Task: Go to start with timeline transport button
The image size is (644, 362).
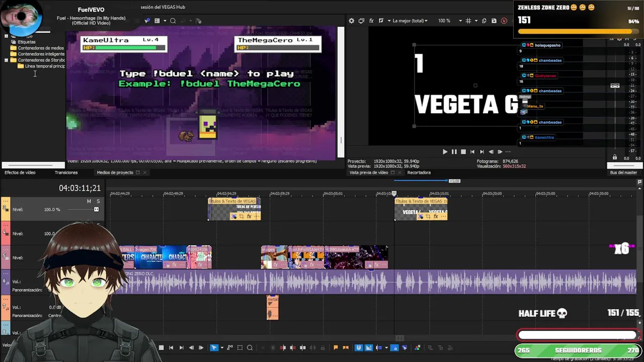Action: pyautogui.click(x=171, y=347)
